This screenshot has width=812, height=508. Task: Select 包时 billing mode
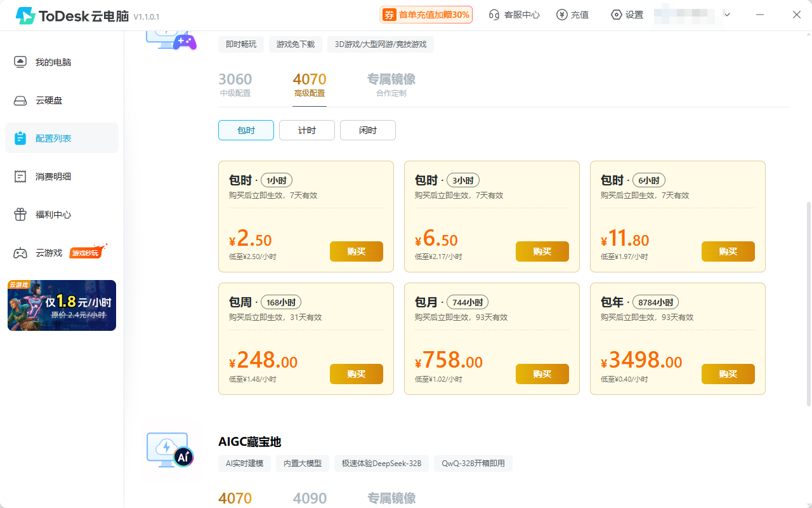246,130
